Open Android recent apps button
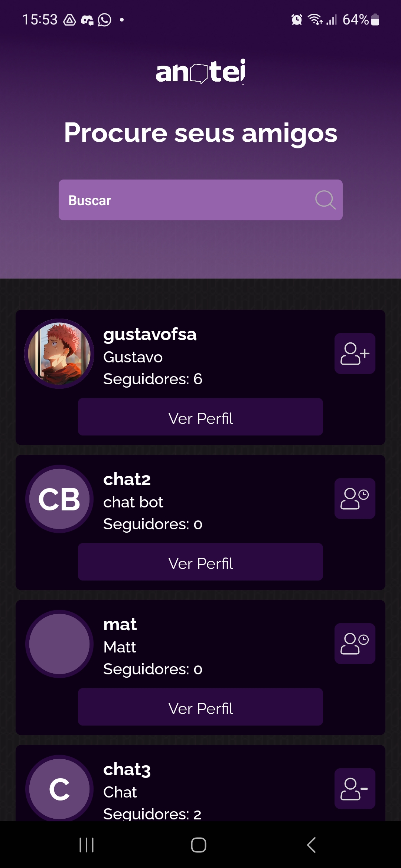The width and height of the screenshot is (401, 868). [x=87, y=845]
